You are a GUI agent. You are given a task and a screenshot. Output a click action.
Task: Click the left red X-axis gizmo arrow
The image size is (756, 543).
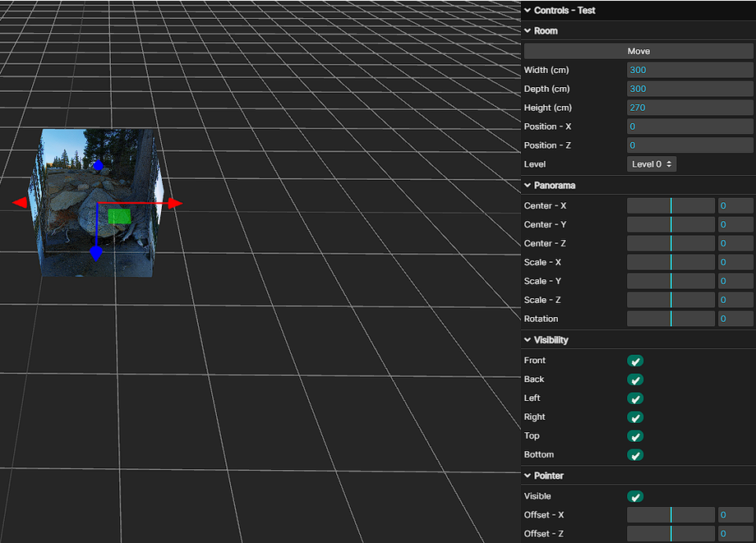(x=20, y=202)
